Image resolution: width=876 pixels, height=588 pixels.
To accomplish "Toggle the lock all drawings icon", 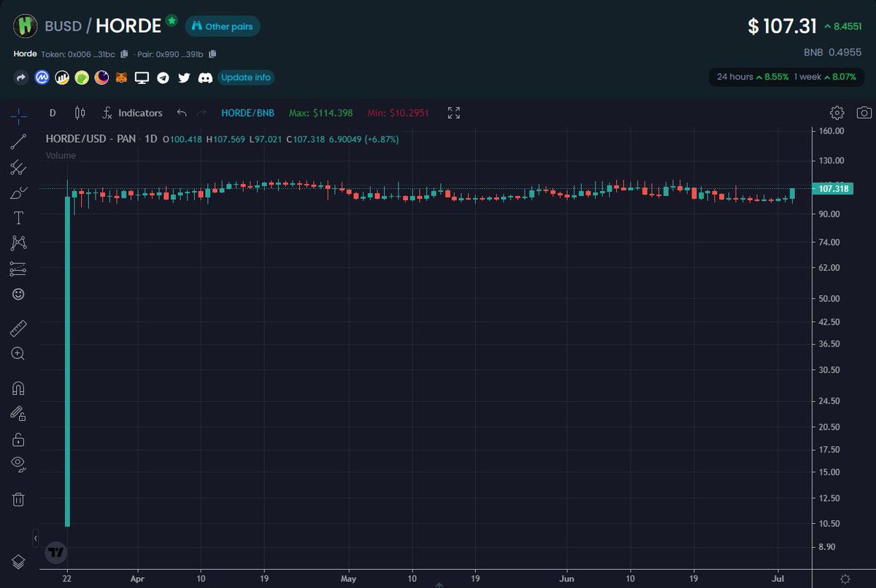I will tap(18, 438).
